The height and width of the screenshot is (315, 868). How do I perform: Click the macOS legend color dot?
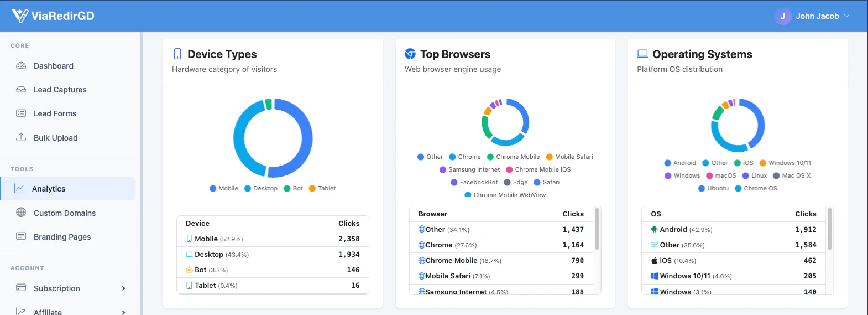(709, 175)
